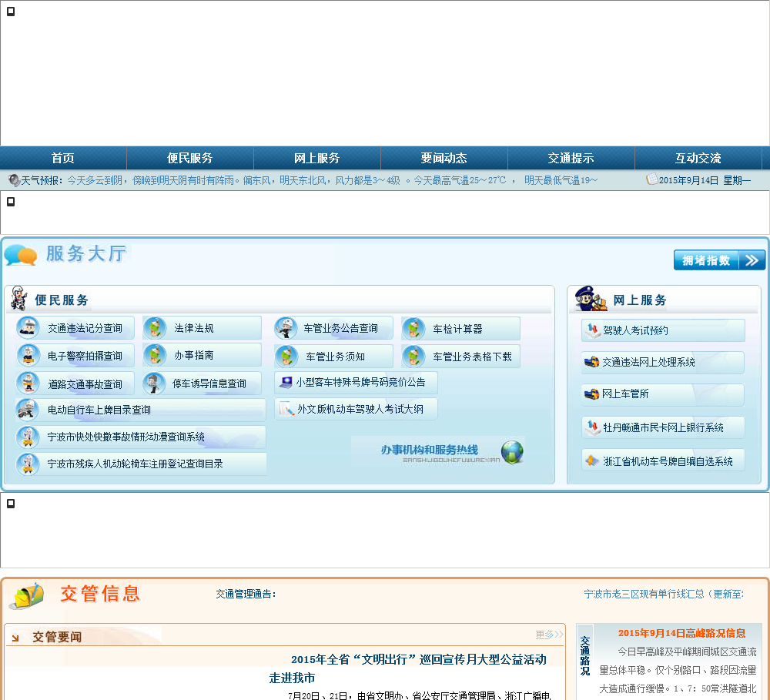Click the truck icon beside 交通违法网上处理系统
770x700 pixels.
tap(591, 362)
